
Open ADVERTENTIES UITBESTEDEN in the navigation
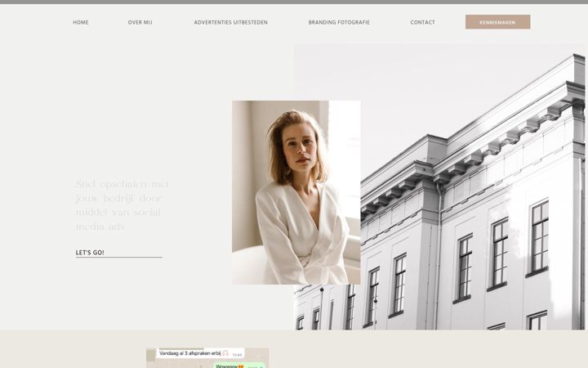click(x=230, y=23)
